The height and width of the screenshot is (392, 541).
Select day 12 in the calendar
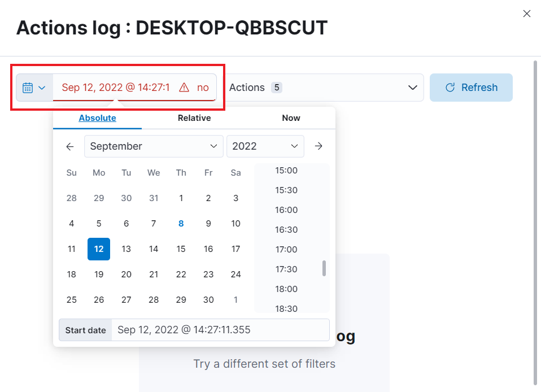click(x=98, y=249)
